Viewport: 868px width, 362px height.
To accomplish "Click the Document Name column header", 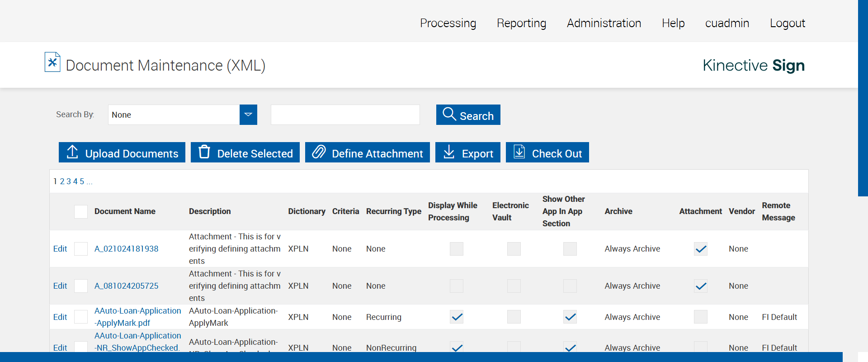I will pos(125,211).
